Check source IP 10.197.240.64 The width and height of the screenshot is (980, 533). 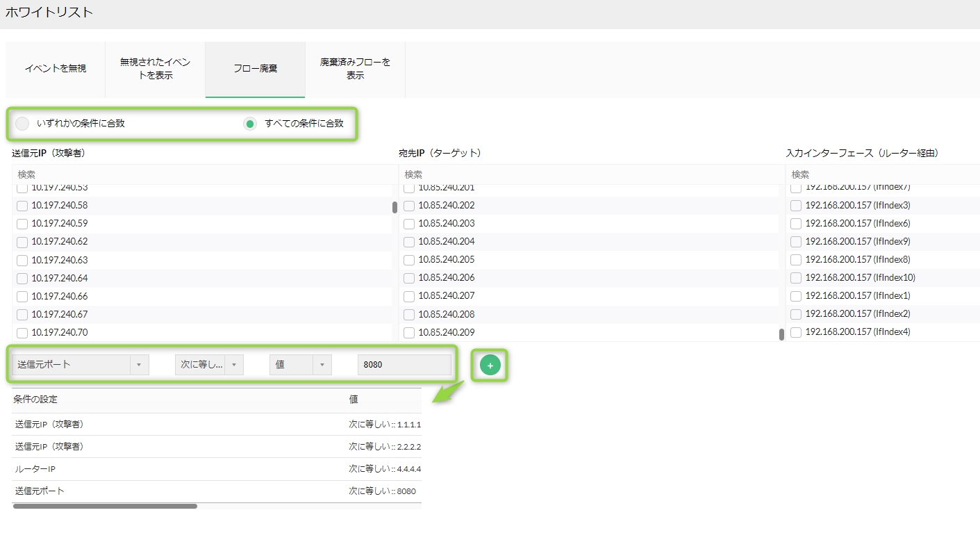pyautogui.click(x=22, y=279)
